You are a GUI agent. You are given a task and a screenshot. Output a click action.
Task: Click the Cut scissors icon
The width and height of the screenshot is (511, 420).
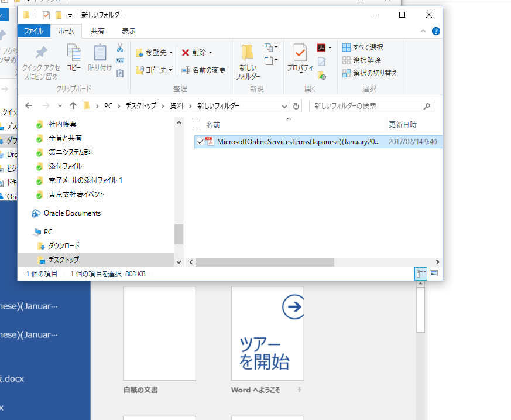(x=120, y=48)
